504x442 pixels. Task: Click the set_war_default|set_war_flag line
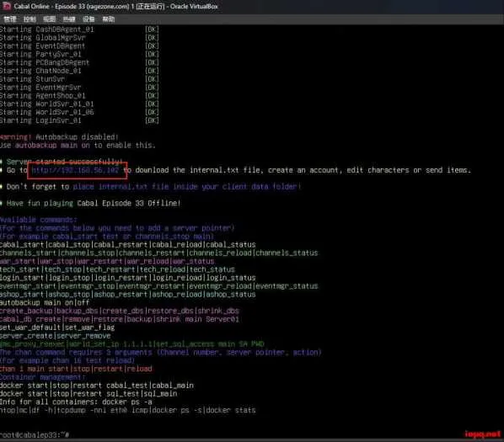point(57,328)
